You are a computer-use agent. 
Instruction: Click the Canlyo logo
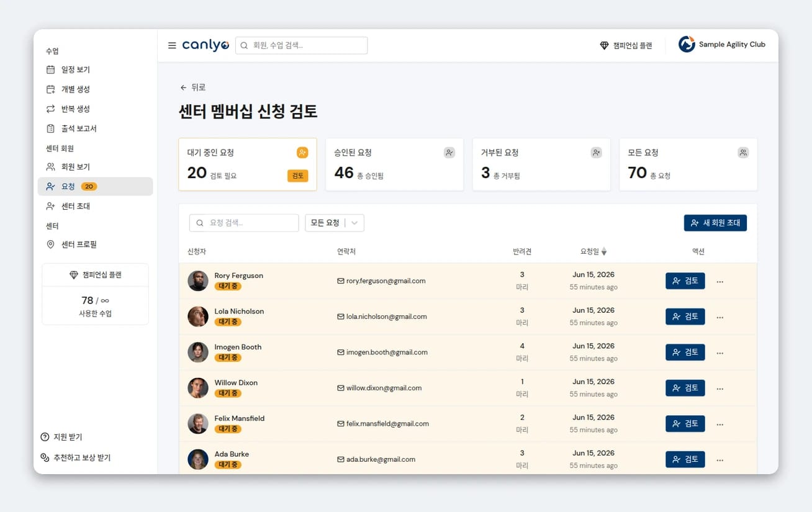click(205, 45)
